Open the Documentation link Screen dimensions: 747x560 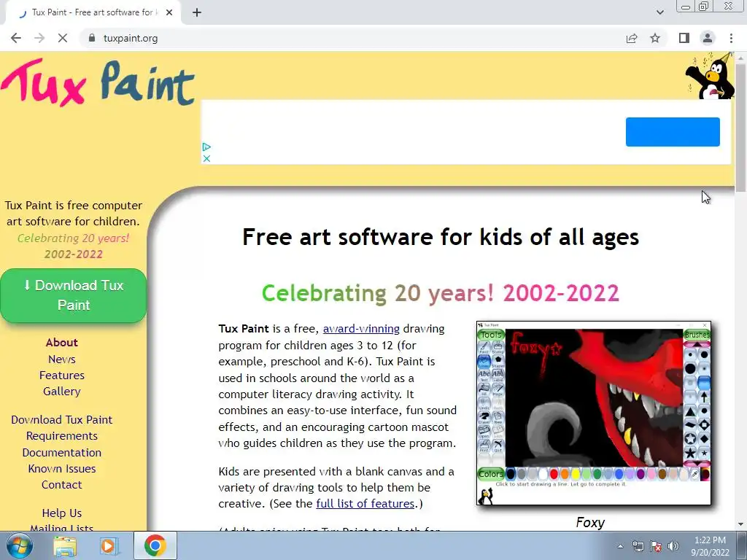[62, 452]
